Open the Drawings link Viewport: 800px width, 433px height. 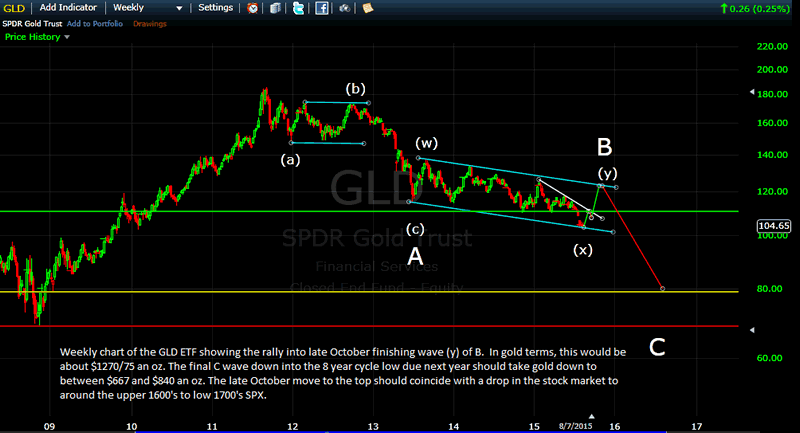pyautogui.click(x=149, y=23)
